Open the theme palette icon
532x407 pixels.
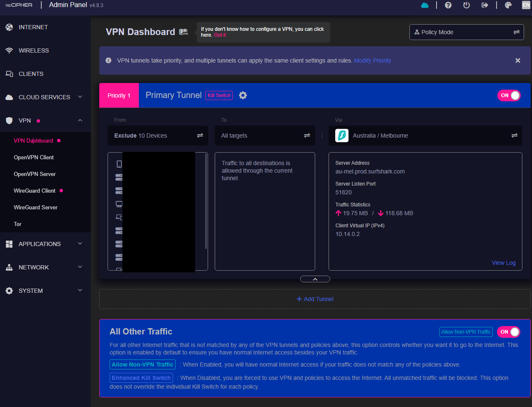[508, 5]
